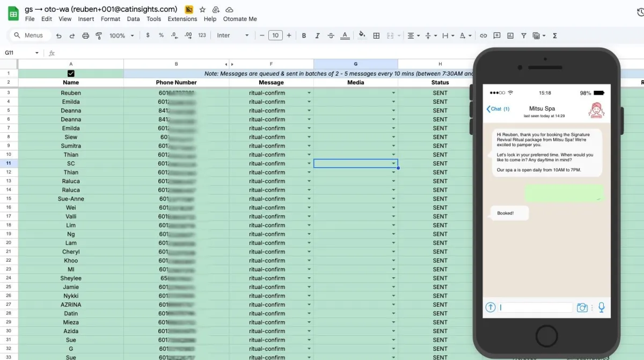Apply currency format with dollar icon
644x360 pixels.
(148, 35)
